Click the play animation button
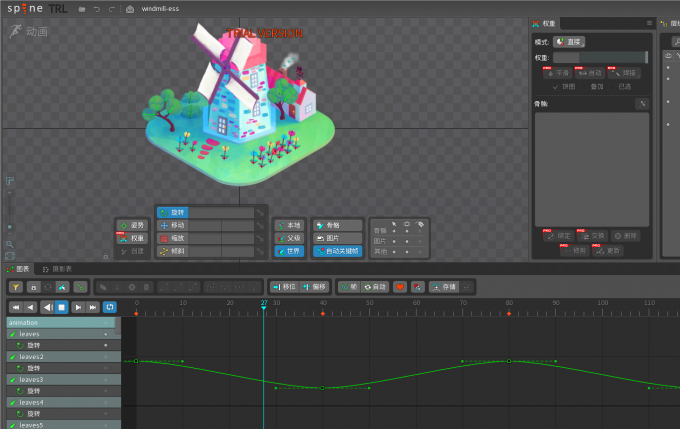Image resolution: width=680 pixels, height=429 pixels. coord(62,307)
